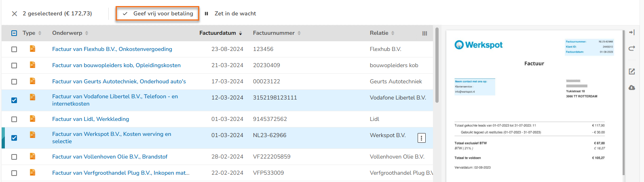Click Geef vrij voor betaling button
The image size is (644, 182).
click(158, 13)
